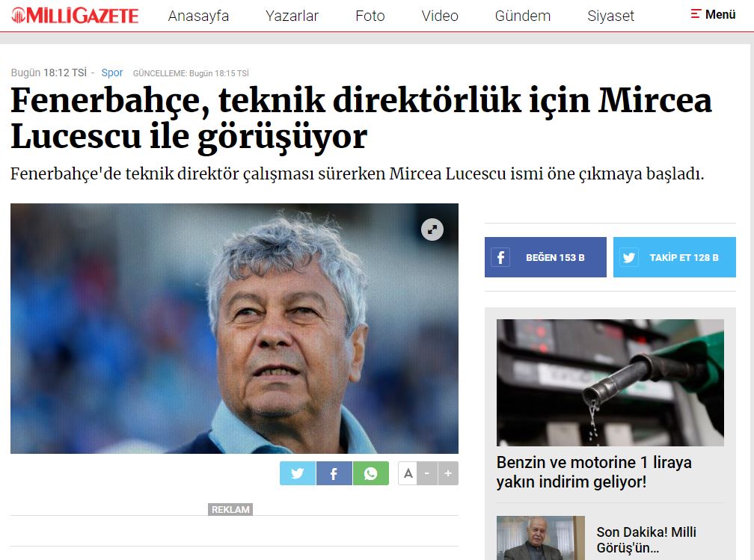Viewport: 754px width, 560px height.
Task: Click the Spor category link
Action: 112,73
